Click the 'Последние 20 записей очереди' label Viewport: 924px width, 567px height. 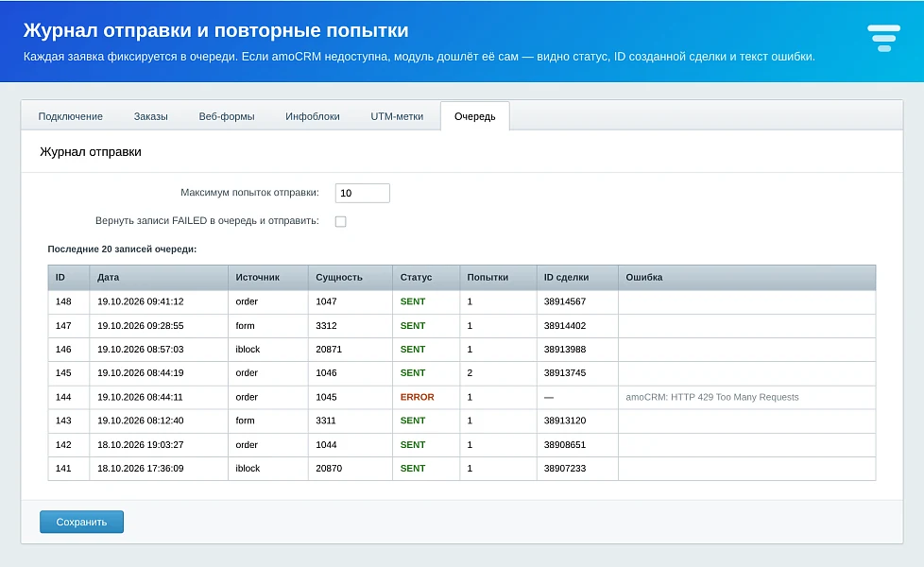tap(122, 249)
